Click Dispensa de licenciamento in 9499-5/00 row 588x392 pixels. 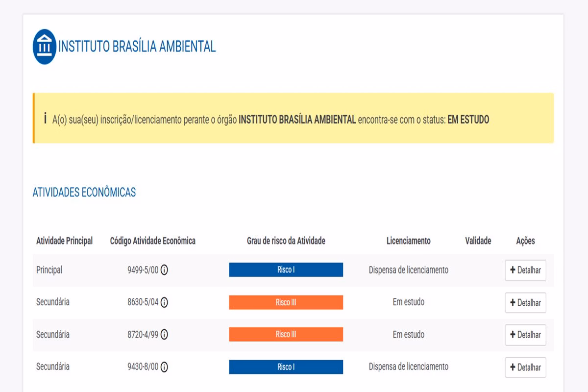pyautogui.click(x=409, y=270)
